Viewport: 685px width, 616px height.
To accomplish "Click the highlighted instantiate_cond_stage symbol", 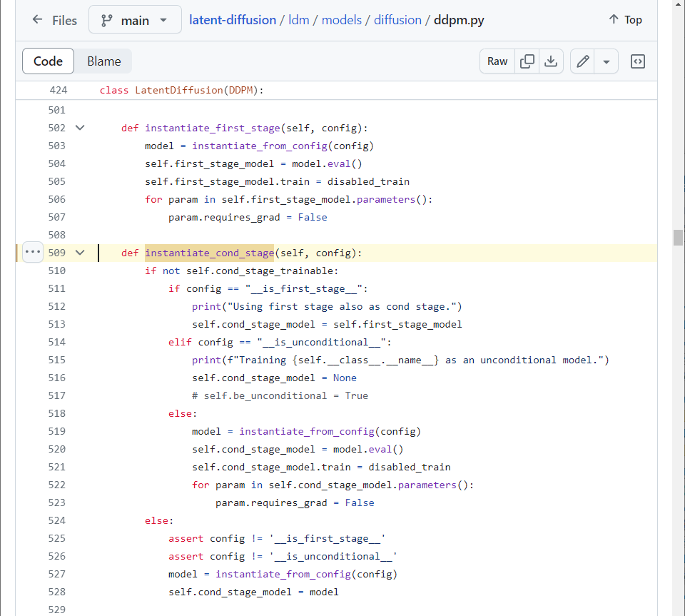I will [x=209, y=253].
